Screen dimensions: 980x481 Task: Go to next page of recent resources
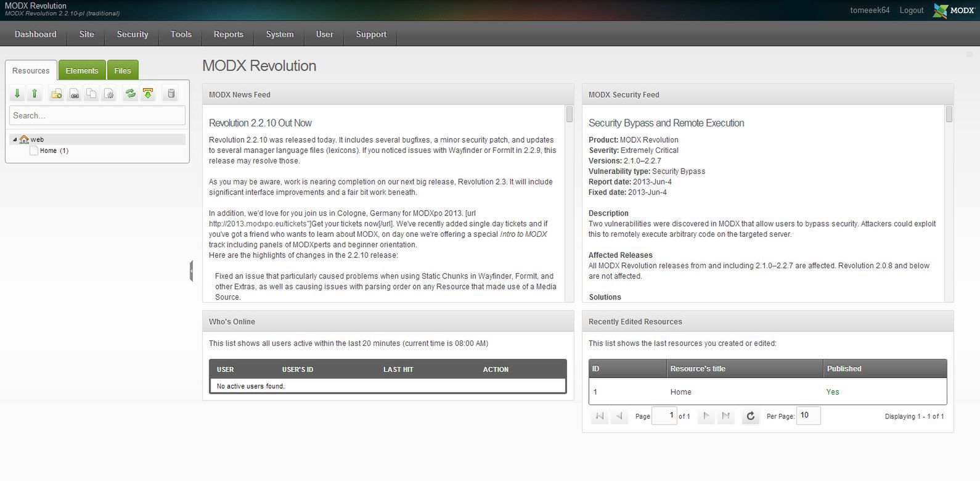point(706,416)
